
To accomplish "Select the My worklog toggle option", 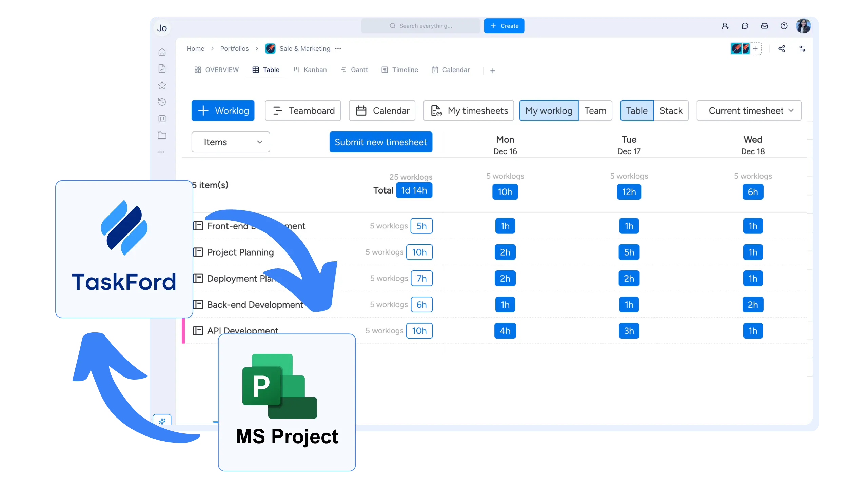I will [x=548, y=110].
